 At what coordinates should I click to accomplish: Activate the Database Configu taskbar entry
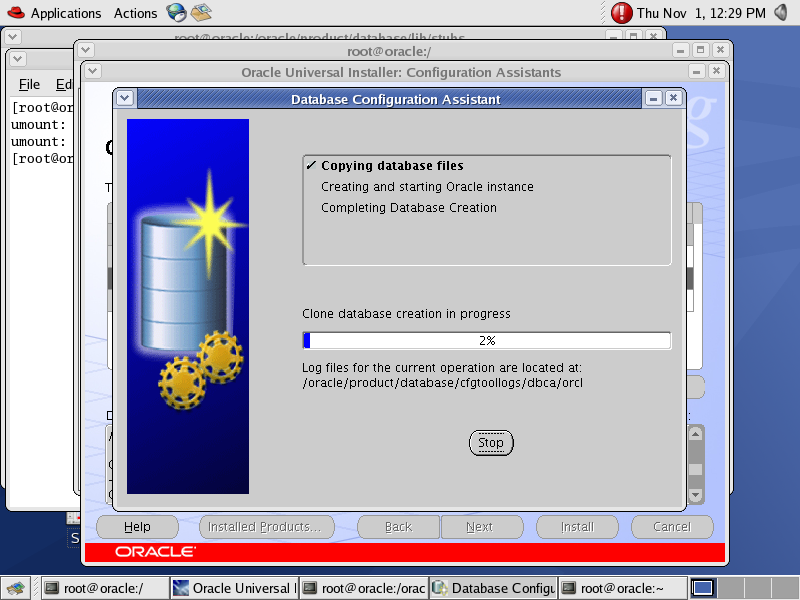pos(492,588)
